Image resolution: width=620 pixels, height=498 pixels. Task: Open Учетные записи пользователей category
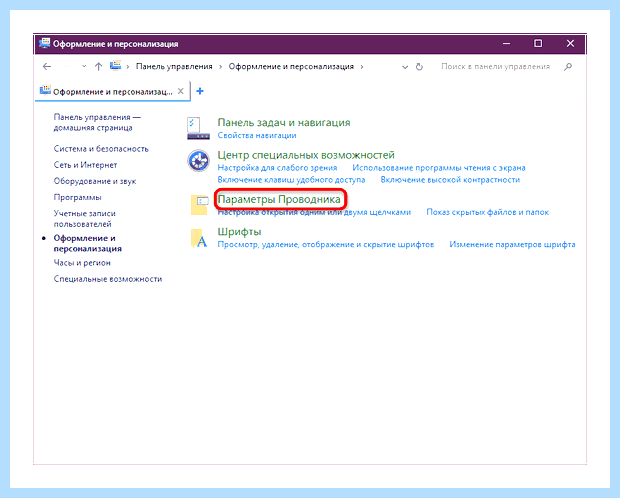click(85, 218)
